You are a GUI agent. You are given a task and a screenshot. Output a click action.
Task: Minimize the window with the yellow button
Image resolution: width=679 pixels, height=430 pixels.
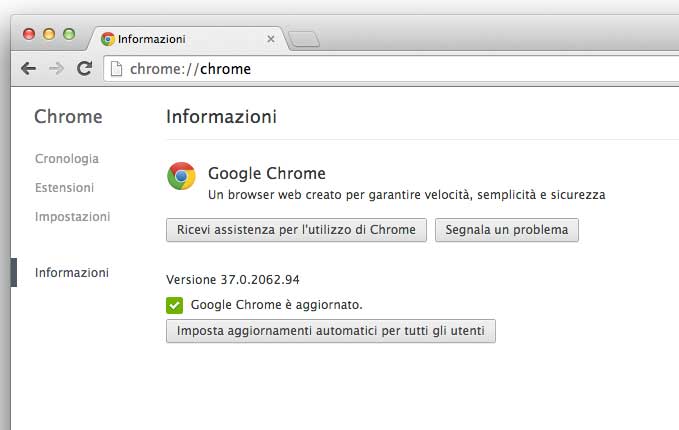tap(49, 34)
